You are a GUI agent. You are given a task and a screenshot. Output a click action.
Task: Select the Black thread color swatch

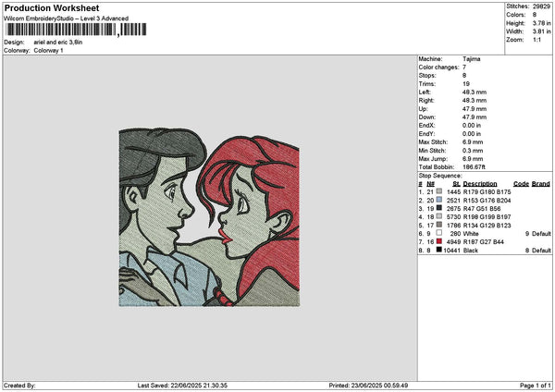(439, 250)
